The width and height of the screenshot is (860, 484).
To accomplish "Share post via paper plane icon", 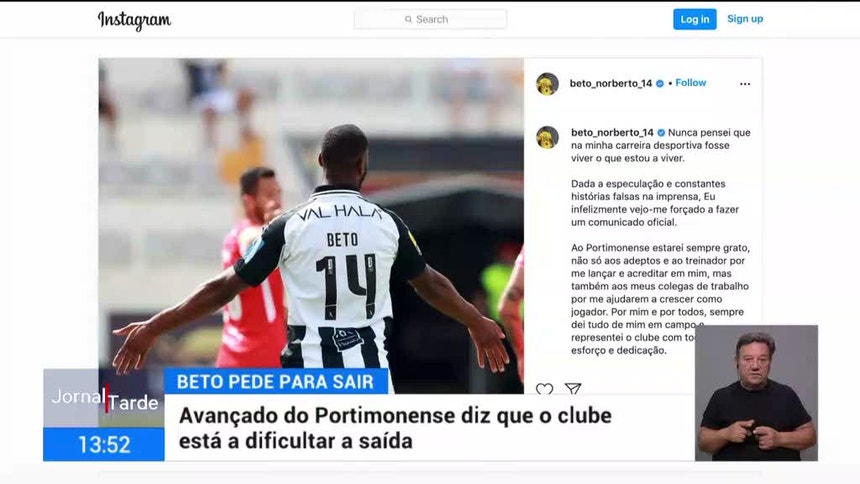I will tap(573, 389).
